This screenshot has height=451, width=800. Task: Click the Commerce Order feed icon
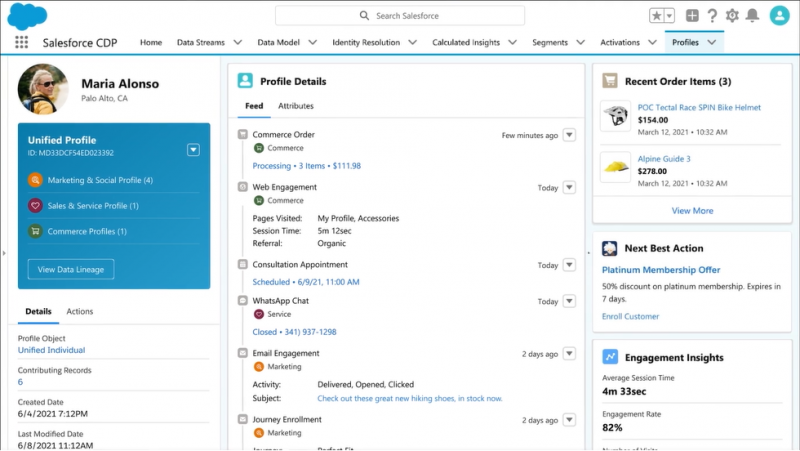click(243, 134)
